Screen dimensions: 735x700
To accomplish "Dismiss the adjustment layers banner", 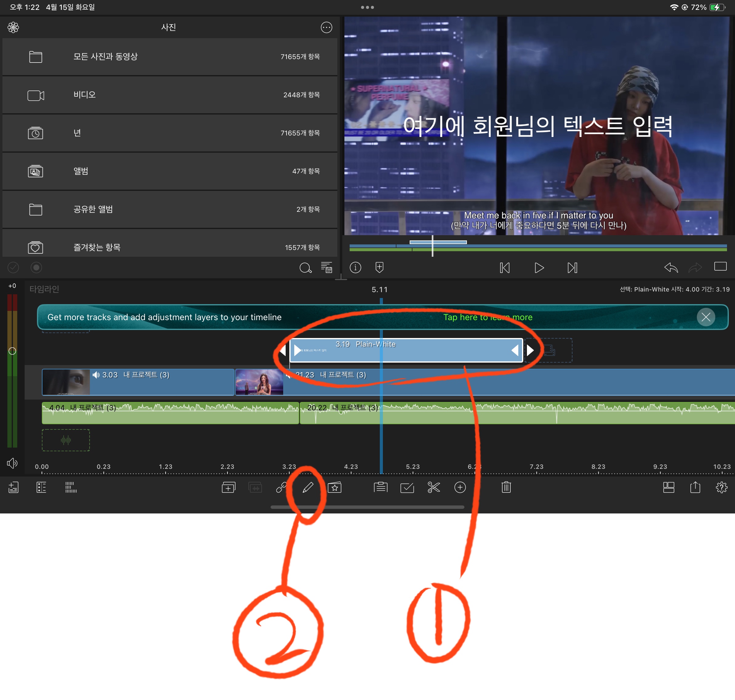I will coord(705,317).
